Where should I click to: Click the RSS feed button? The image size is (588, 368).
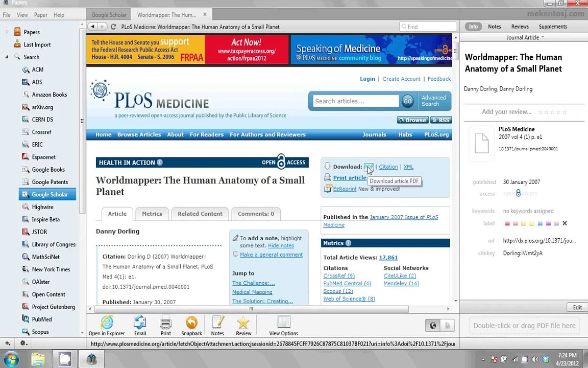point(441,120)
